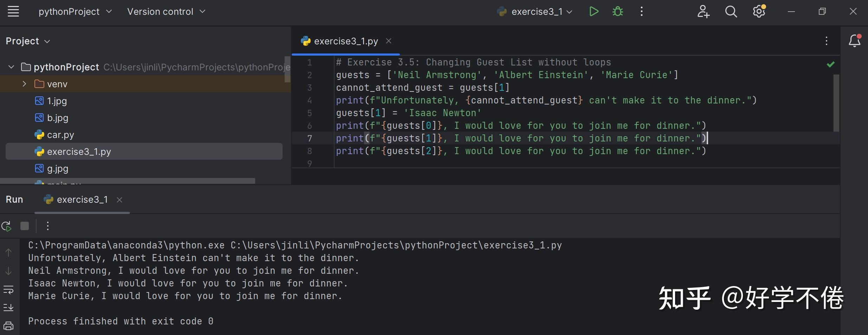The width and height of the screenshot is (868, 335).
Task: Open IDE settings gear icon
Action: 759,12
